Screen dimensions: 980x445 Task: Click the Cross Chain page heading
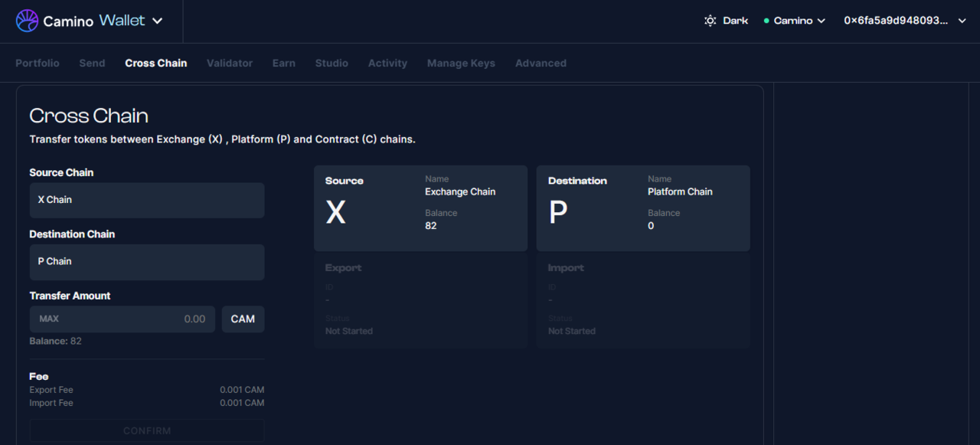coord(89,116)
